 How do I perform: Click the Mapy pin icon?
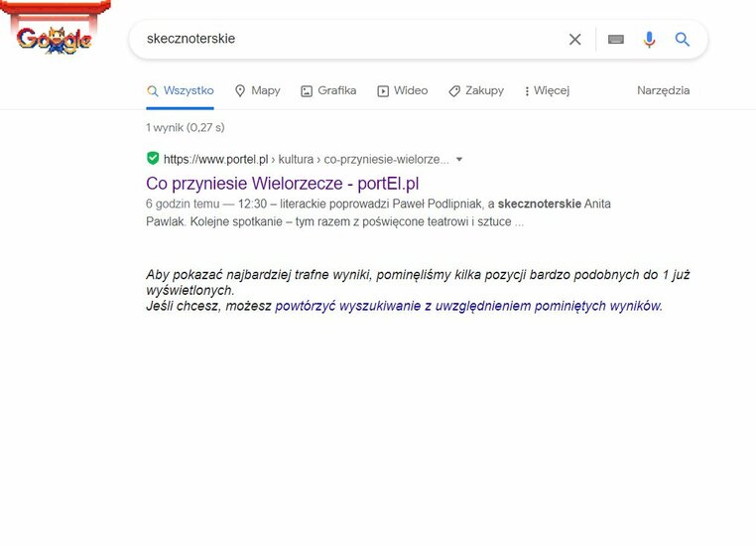click(x=240, y=90)
